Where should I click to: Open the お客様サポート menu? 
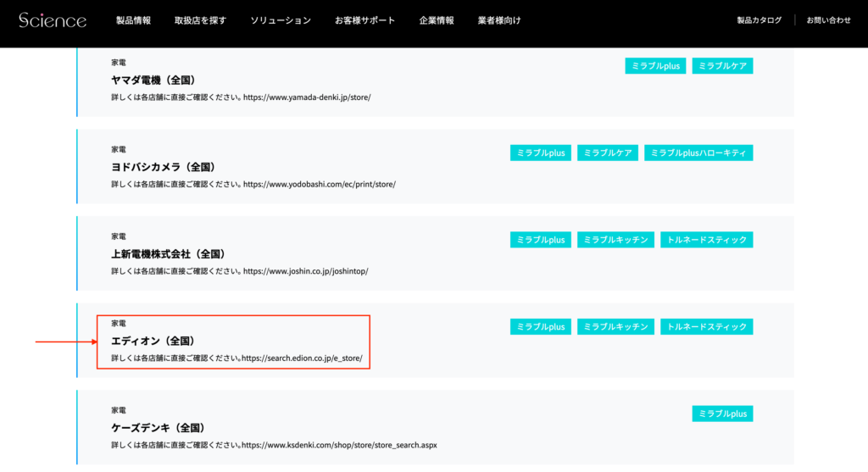pos(364,20)
